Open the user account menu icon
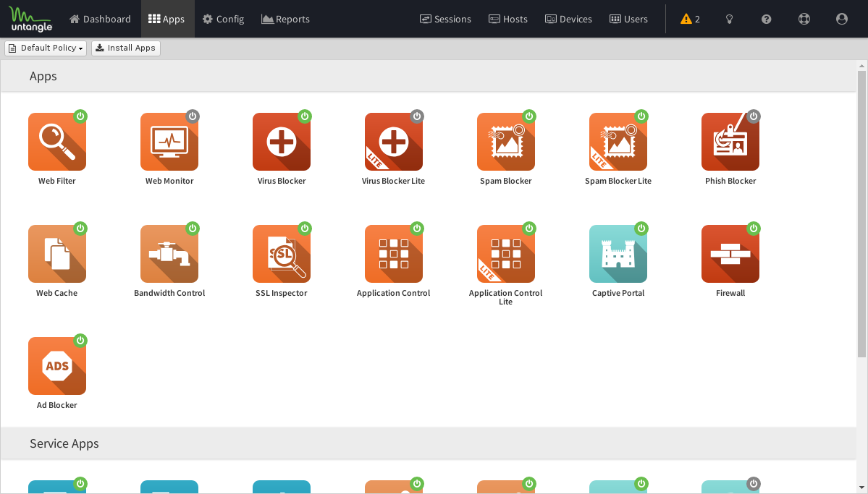868x494 pixels. coord(841,19)
